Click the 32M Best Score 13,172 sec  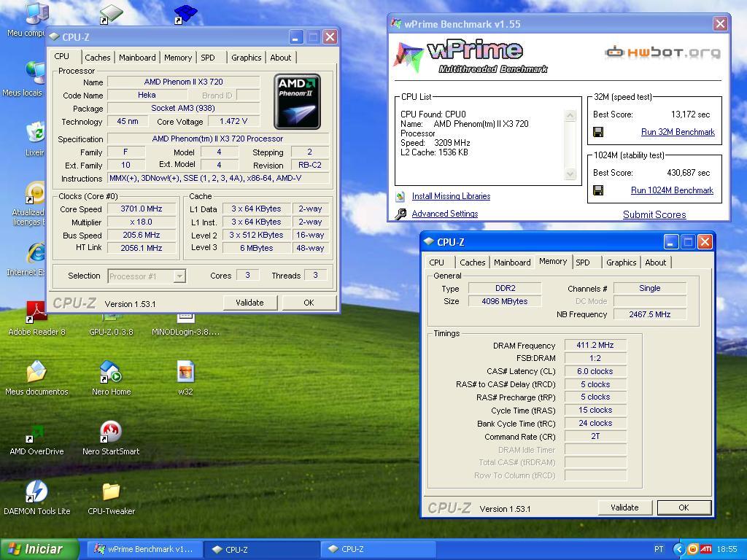click(690, 114)
